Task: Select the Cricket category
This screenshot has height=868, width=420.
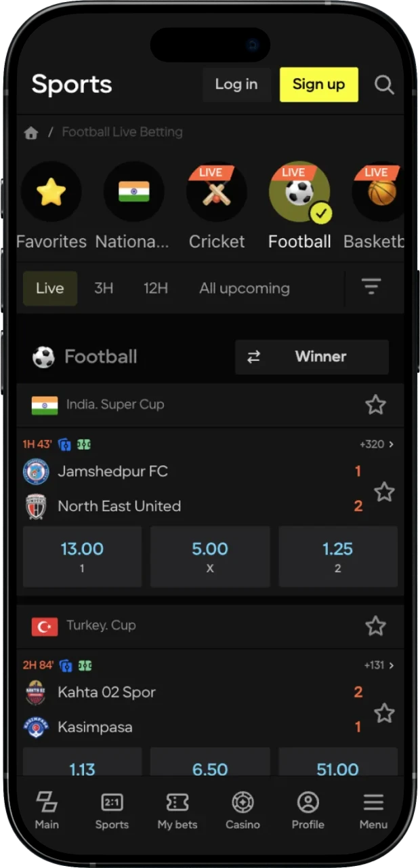Action: click(x=217, y=192)
